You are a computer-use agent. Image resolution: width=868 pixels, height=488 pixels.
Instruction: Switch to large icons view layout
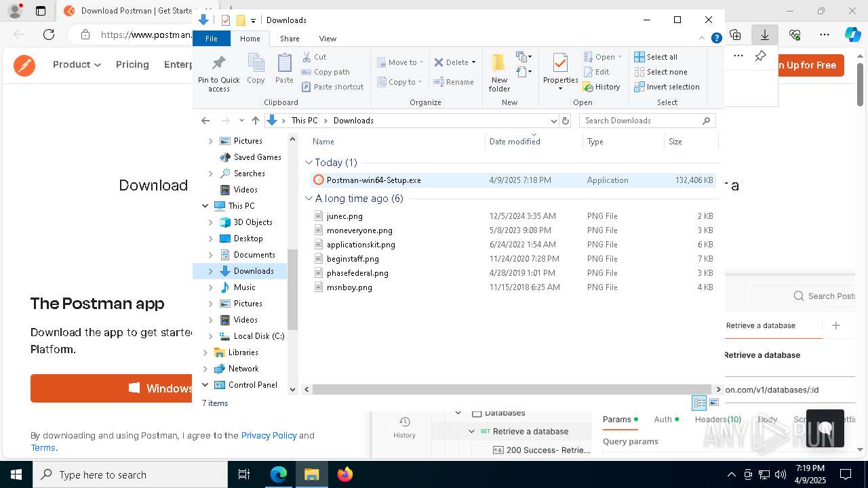713,403
